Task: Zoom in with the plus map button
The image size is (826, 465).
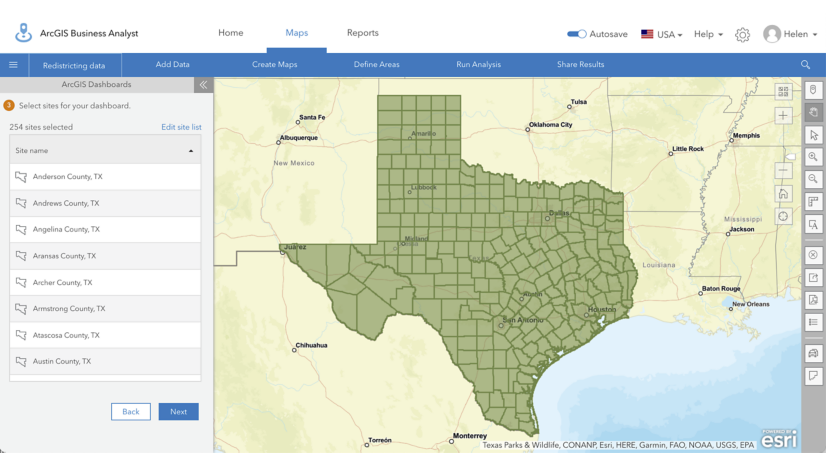Action: click(x=783, y=116)
